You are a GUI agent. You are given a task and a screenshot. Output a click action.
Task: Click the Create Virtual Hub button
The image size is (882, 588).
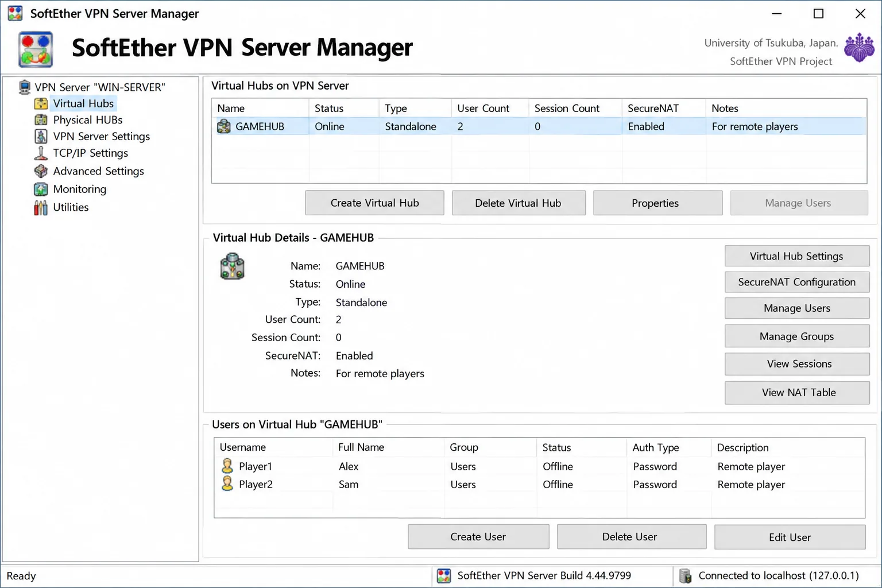374,203
